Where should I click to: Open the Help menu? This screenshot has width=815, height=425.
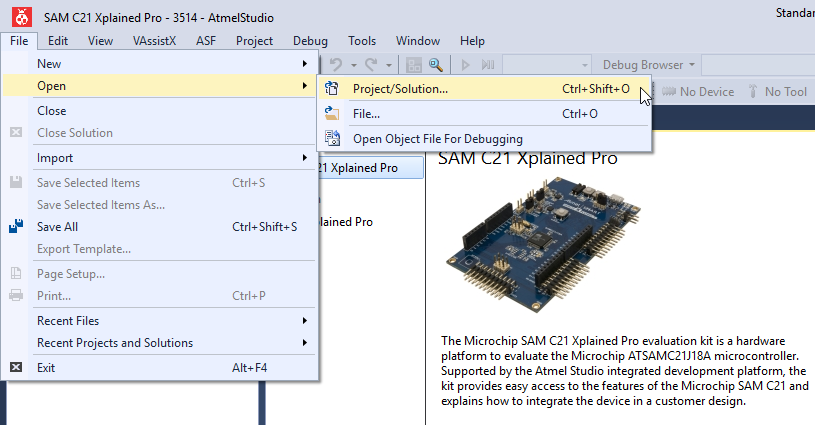click(472, 41)
